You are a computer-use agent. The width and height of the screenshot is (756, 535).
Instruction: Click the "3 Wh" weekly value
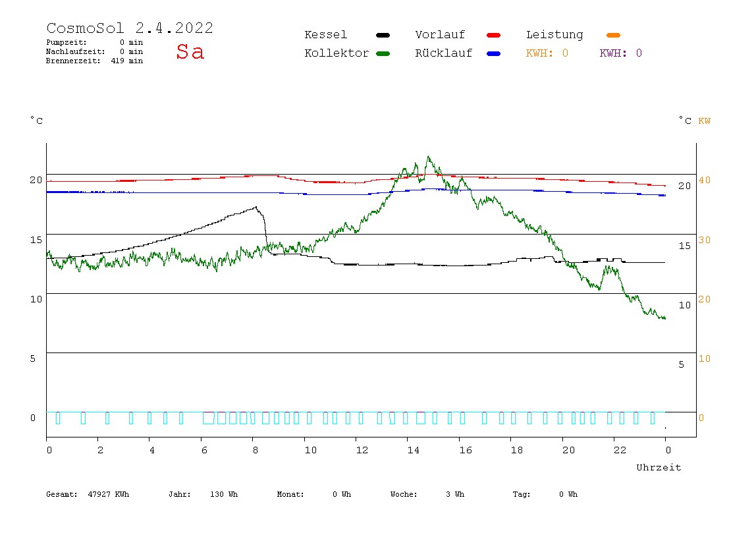(455, 494)
